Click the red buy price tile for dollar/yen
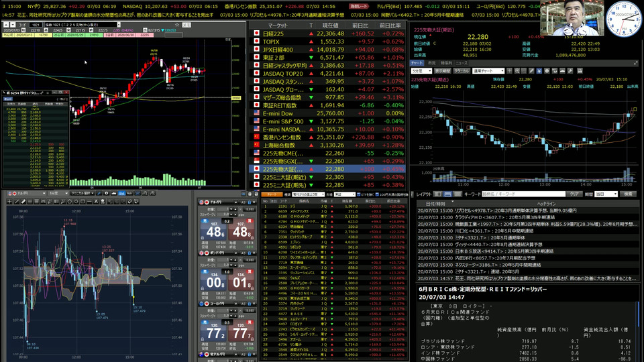The width and height of the screenshot is (644, 362). pyautogui.click(x=241, y=230)
